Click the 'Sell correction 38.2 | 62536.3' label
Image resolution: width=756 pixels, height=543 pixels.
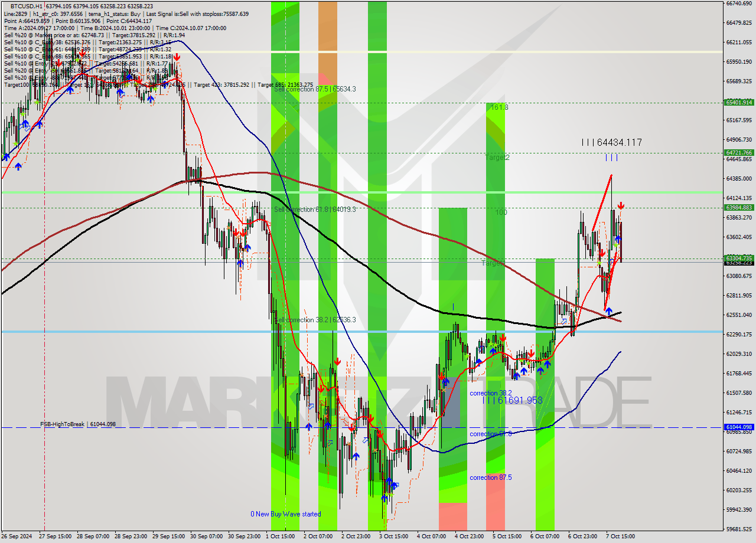tap(315, 320)
